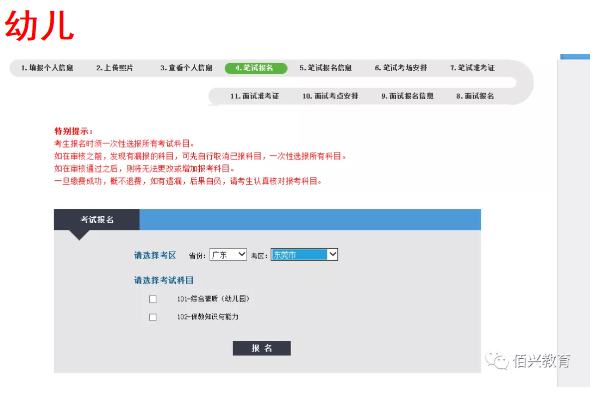Viewport: 599px width, 397px height.
Task: Go to step 1 填报个人信息
Action: 47,68
